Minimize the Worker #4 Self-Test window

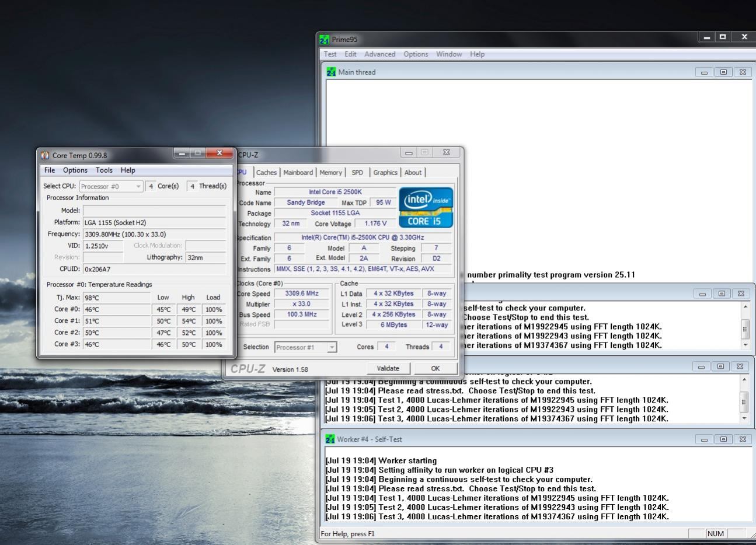click(704, 439)
